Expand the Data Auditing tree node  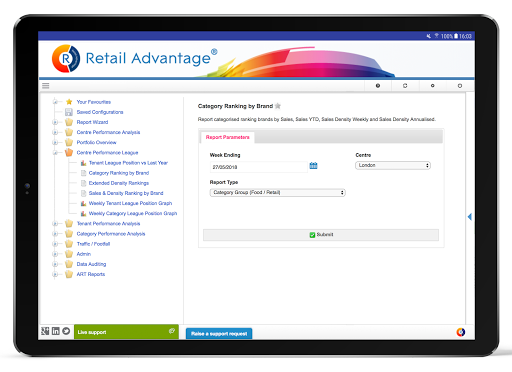click(x=55, y=264)
